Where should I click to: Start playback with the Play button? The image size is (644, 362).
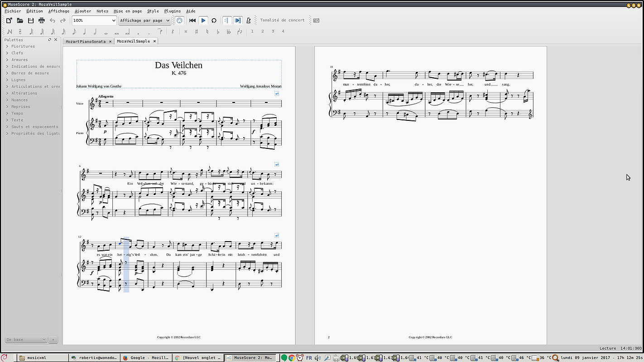click(x=203, y=20)
